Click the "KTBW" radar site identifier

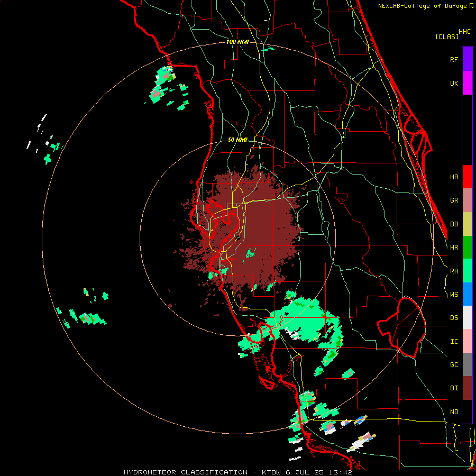pos(272,472)
